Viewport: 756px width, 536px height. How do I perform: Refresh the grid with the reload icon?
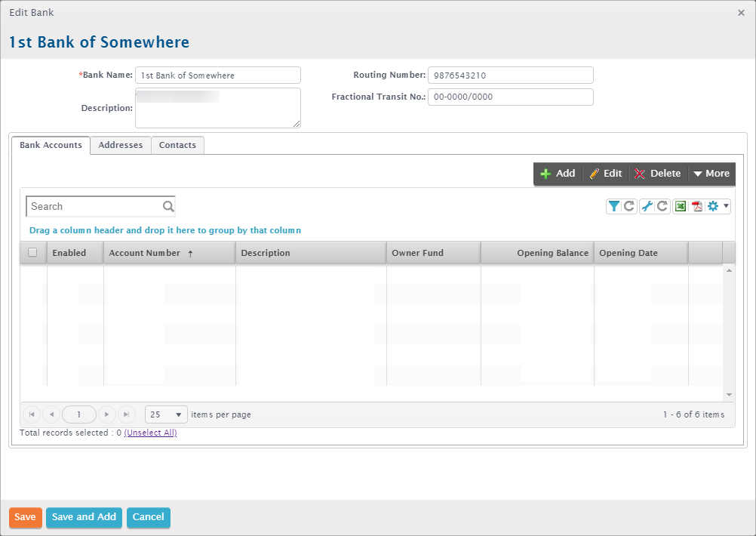coord(628,205)
